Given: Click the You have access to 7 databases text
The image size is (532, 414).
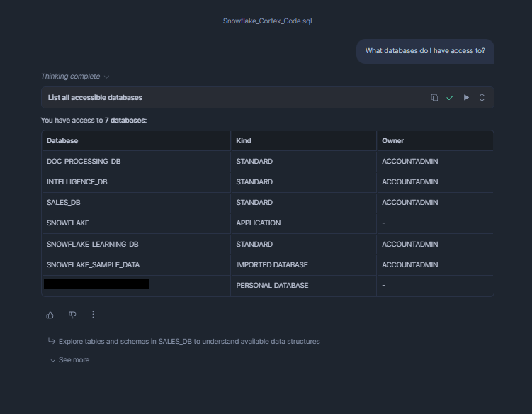Looking at the screenshot, I should coord(94,121).
